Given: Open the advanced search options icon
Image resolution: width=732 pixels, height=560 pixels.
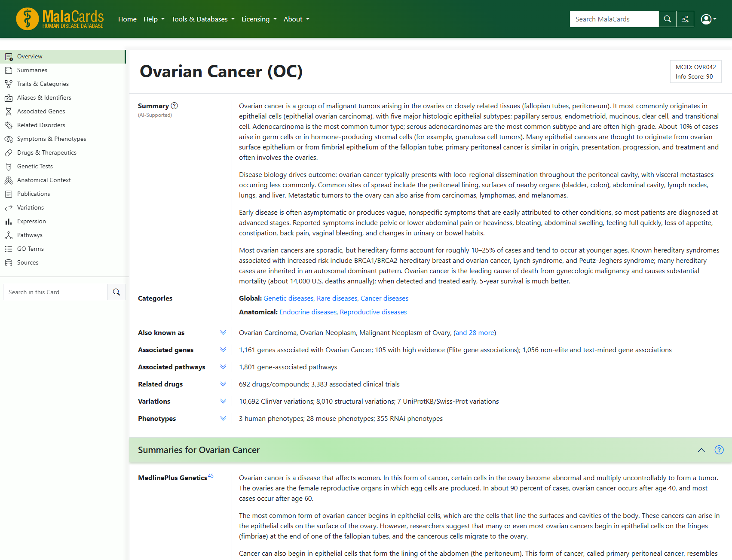Looking at the screenshot, I should tap(685, 19).
